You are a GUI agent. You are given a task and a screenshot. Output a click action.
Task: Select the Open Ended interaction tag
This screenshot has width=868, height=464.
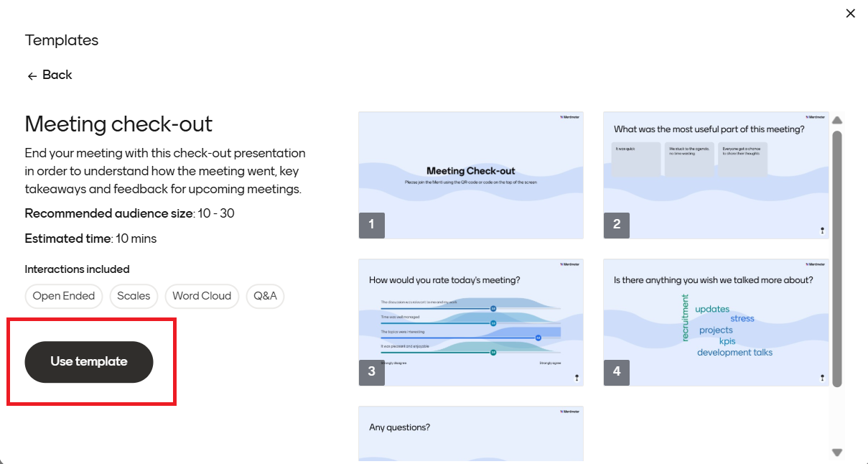64,296
